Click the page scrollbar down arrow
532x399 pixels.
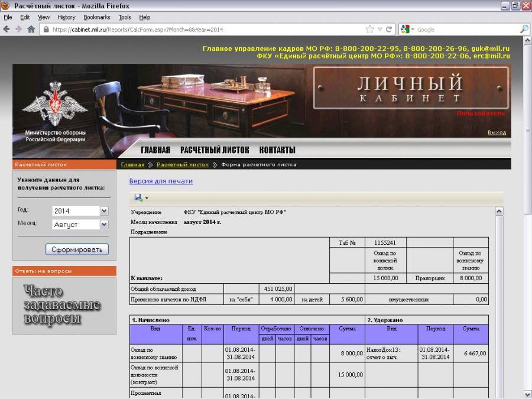pyautogui.click(x=528, y=394)
